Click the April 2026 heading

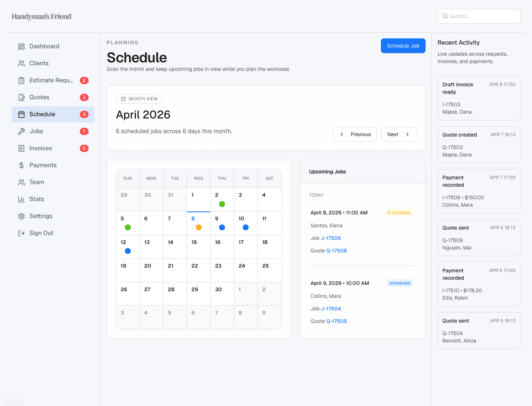tap(143, 115)
